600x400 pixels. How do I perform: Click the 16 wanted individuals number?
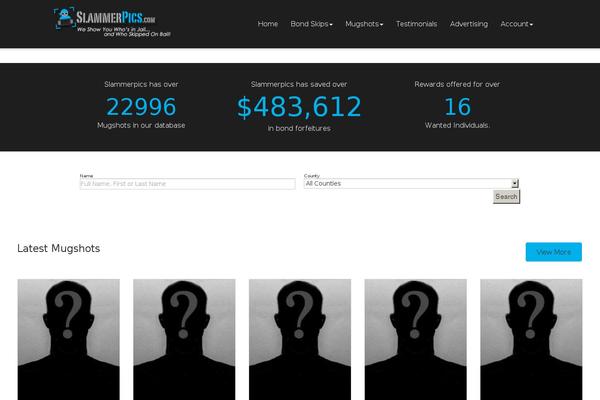(x=457, y=107)
